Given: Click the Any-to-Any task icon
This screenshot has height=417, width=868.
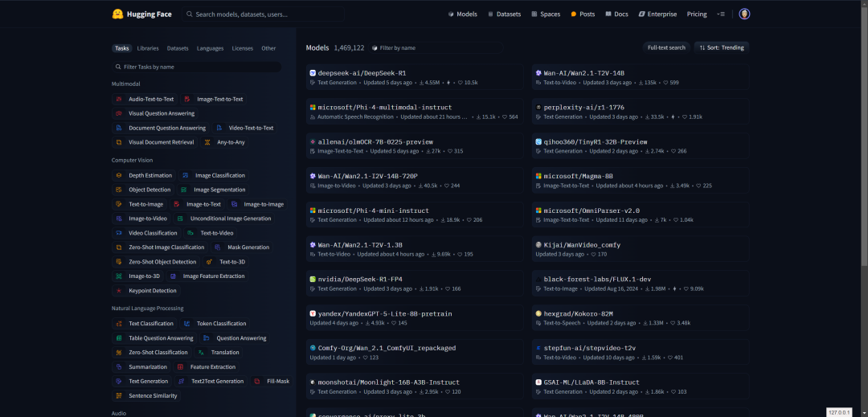Looking at the screenshot, I should pyautogui.click(x=207, y=142).
